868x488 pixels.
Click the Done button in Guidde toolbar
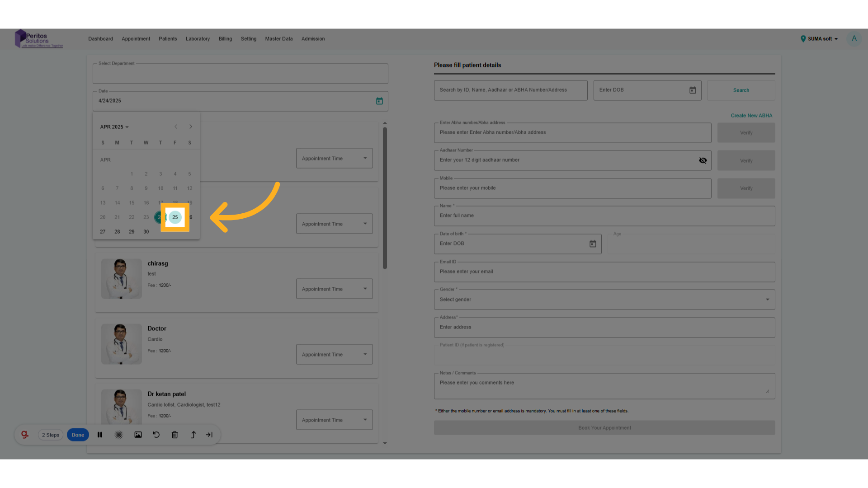(77, 434)
